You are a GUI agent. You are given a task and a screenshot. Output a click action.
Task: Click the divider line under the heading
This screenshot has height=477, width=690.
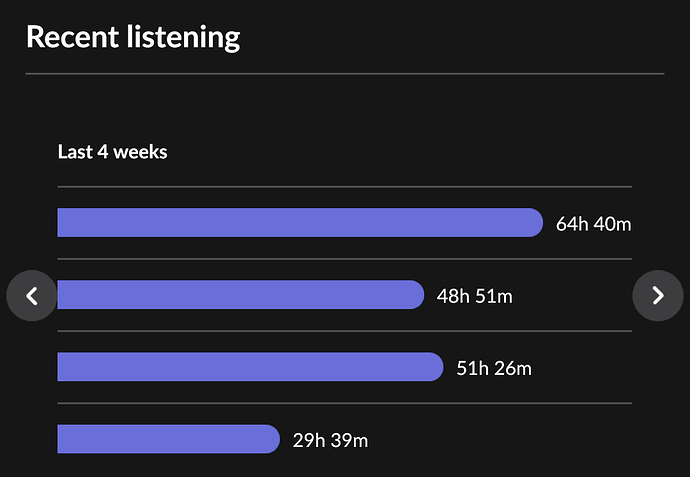click(344, 74)
